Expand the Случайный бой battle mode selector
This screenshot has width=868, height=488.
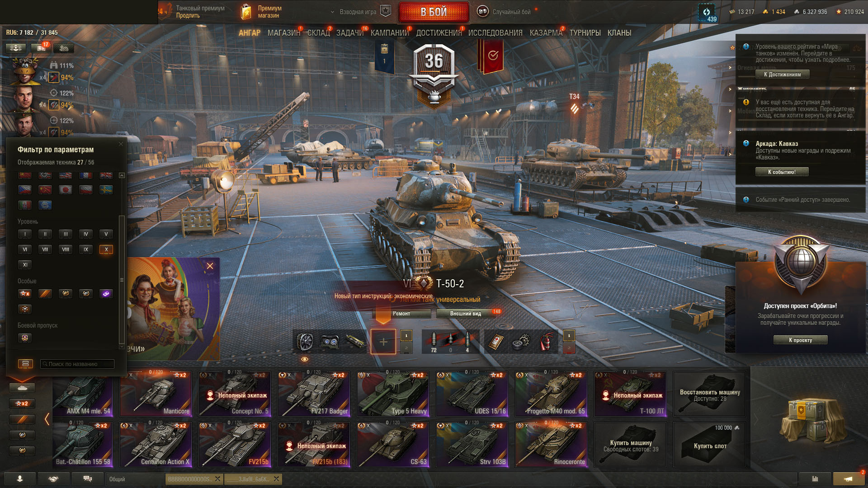(505, 12)
